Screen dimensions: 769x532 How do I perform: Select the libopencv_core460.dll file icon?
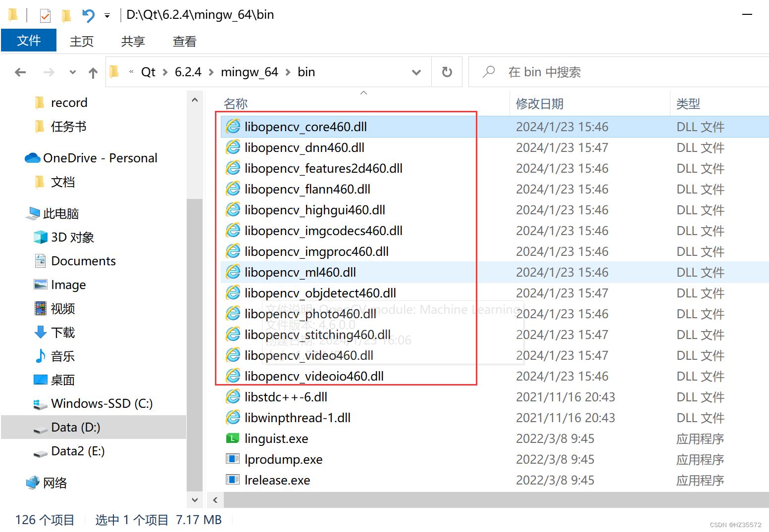coord(233,126)
